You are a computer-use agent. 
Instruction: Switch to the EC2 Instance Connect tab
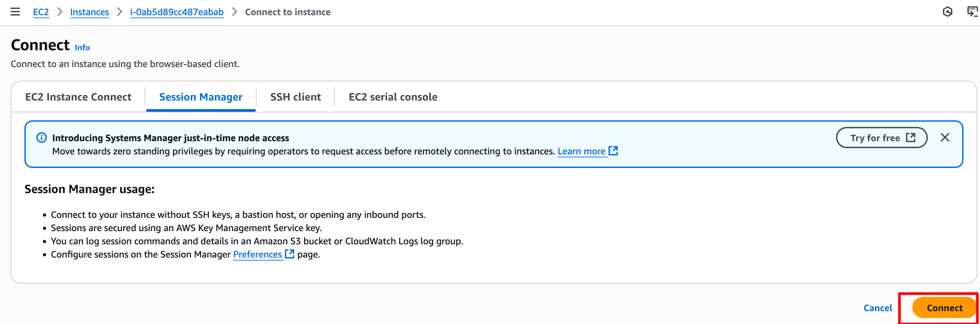click(78, 97)
